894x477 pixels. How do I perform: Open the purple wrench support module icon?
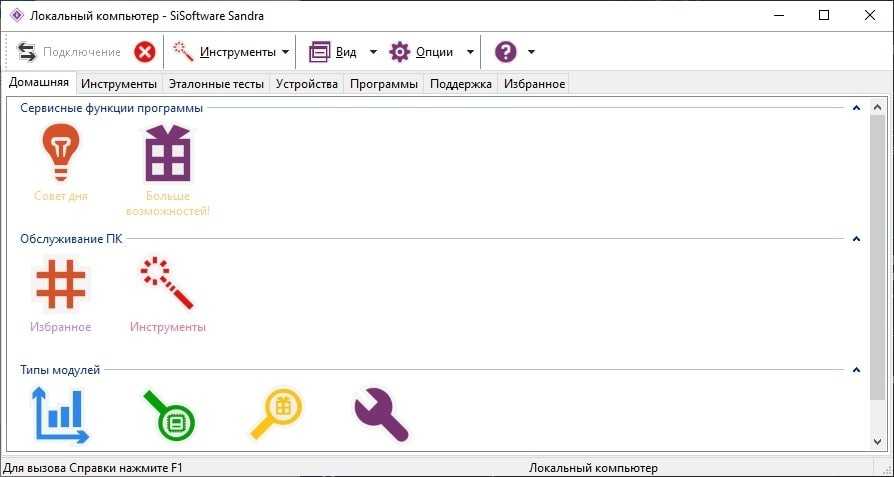pos(381,414)
